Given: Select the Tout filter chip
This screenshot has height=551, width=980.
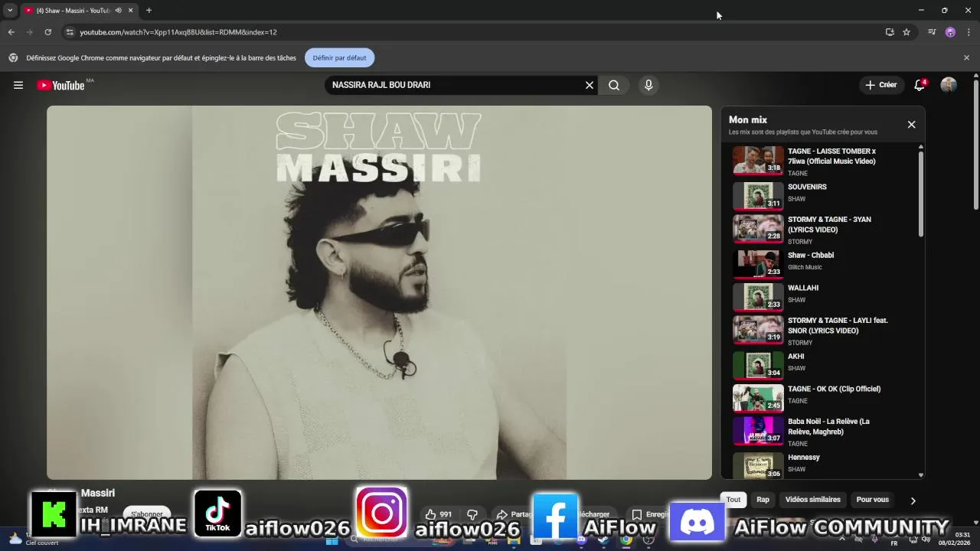Looking at the screenshot, I should click(x=733, y=500).
